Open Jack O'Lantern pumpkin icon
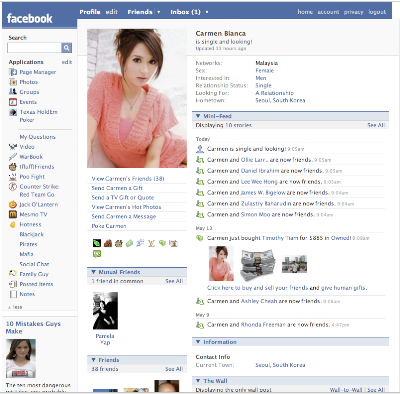Screen dimensions: 400x394 13,204
